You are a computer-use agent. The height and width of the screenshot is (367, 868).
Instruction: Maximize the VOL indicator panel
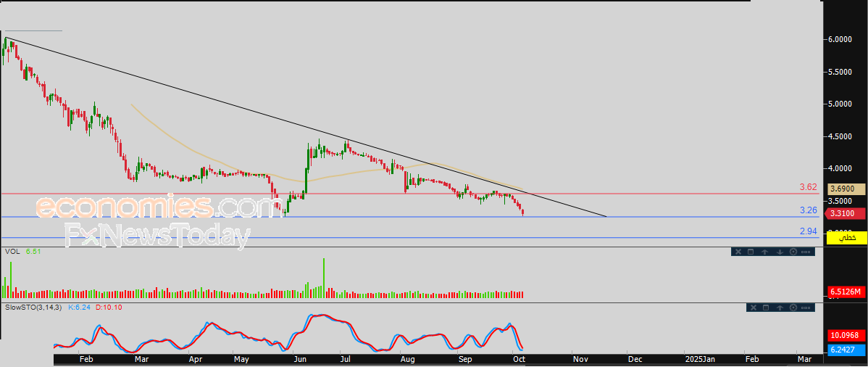click(751, 252)
